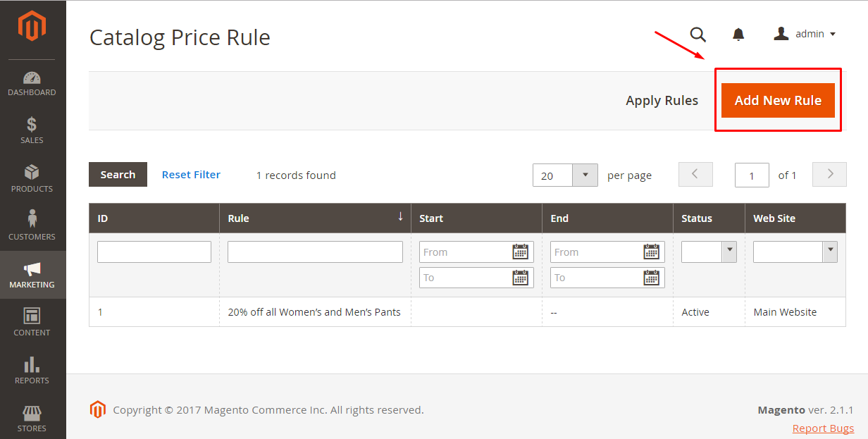The image size is (868, 439).
Task: Open the Content menu
Action: [32, 322]
